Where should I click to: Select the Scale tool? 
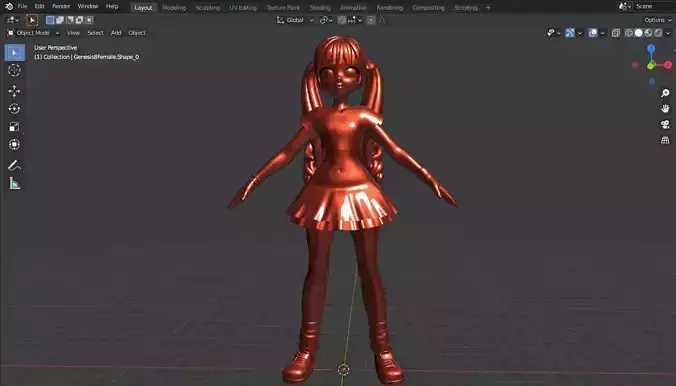tap(14, 127)
